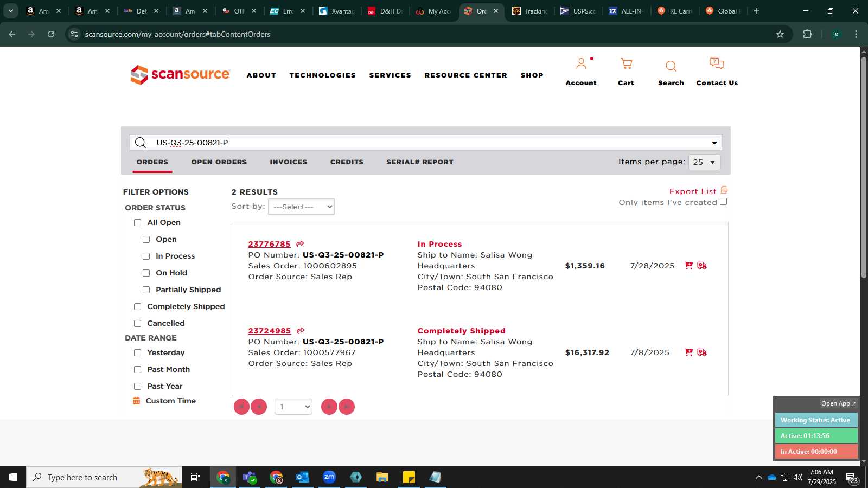Go to next page of results
The height and width of the screenshot is (488, 868).
point(329,407)
